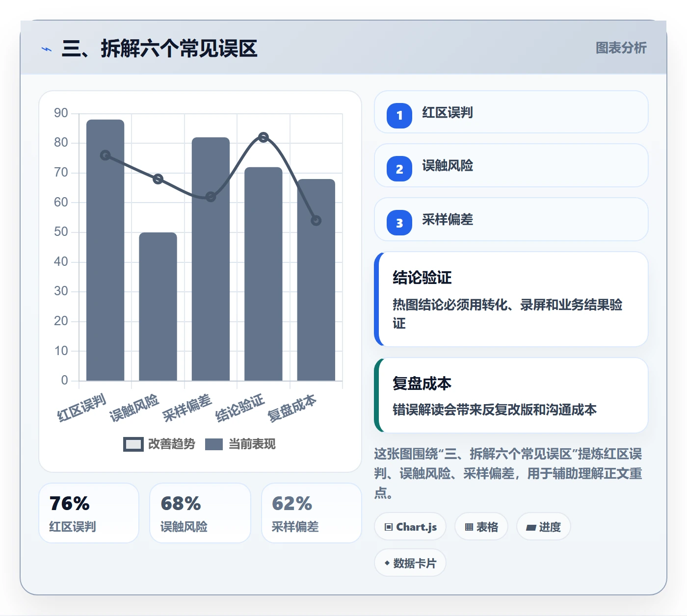Screen dimensions: 687x616
Task: Click the 复盘成本 card title
Action: [x=422, y=383]
